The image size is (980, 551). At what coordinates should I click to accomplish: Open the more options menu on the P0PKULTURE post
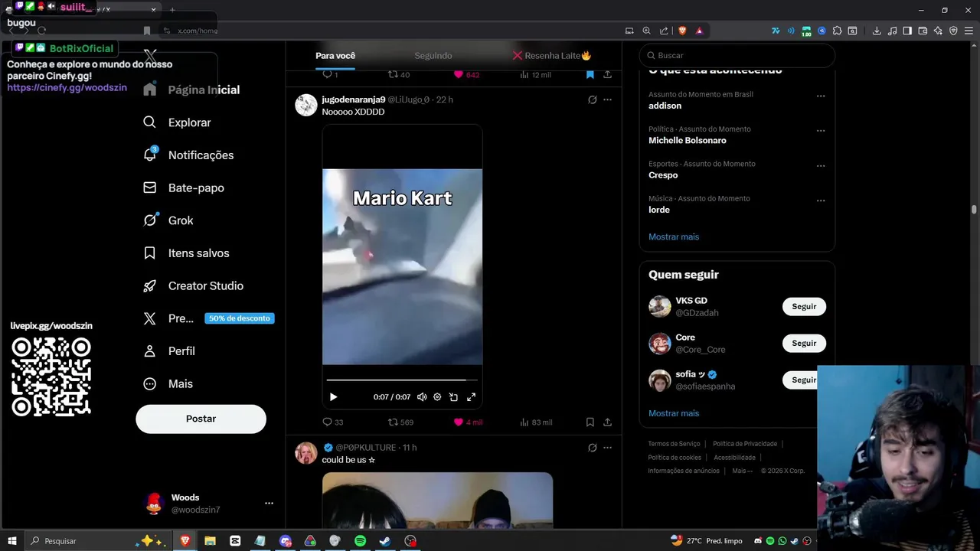pos(607,448)
